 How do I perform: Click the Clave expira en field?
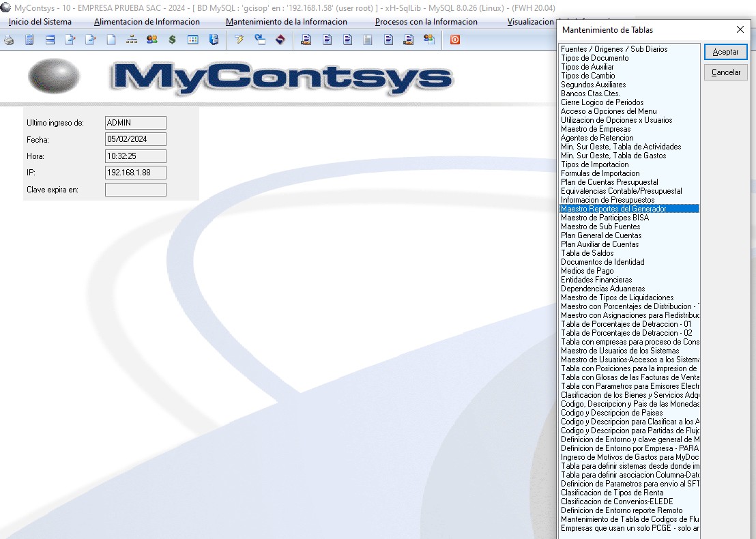point(136,190)
